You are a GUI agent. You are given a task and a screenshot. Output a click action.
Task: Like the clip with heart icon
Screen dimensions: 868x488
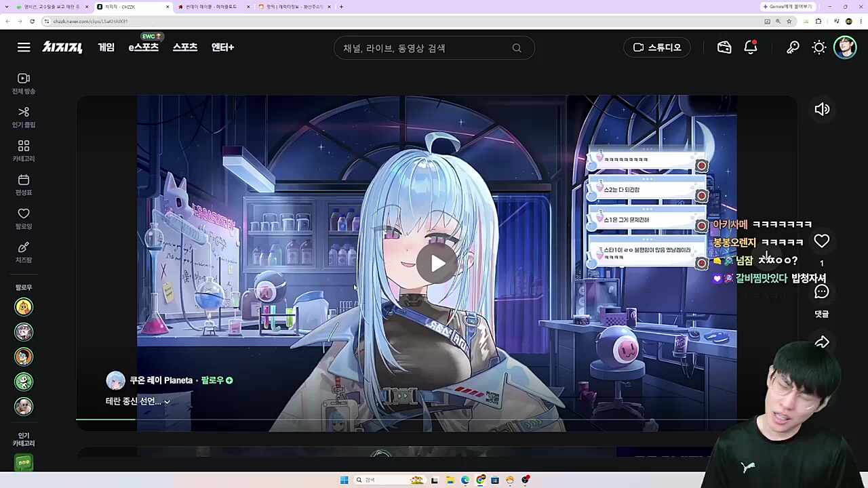(822, 241)
